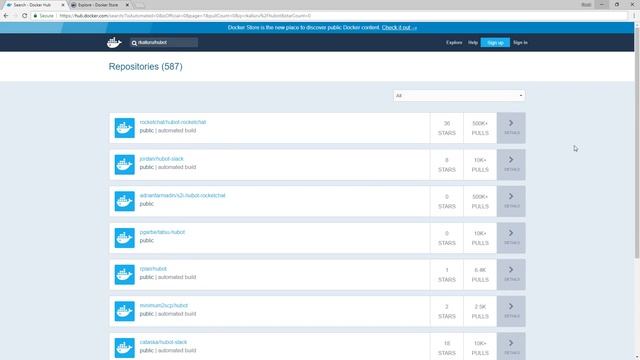Image resolution: width=640 pixels, height=360 pixels.
Task: Open details for rocketchat/hubot-rocketchat
Action: pos(511,128)
